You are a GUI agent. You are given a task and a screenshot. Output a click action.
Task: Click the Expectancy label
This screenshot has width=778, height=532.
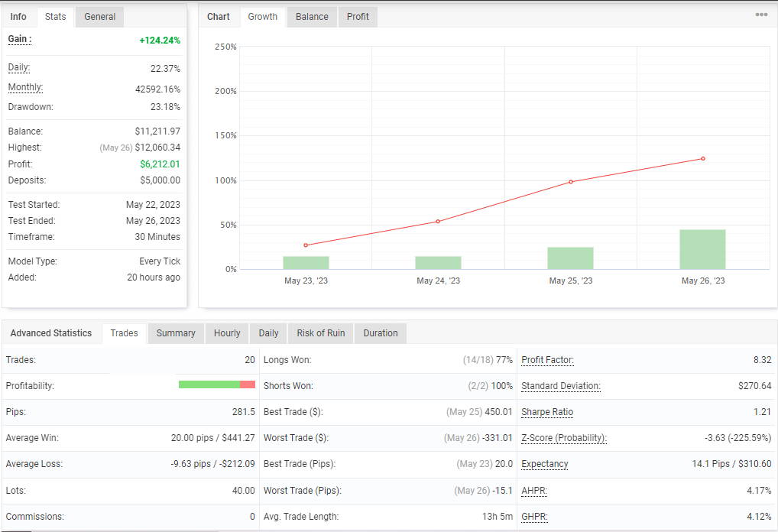(545, 464)
